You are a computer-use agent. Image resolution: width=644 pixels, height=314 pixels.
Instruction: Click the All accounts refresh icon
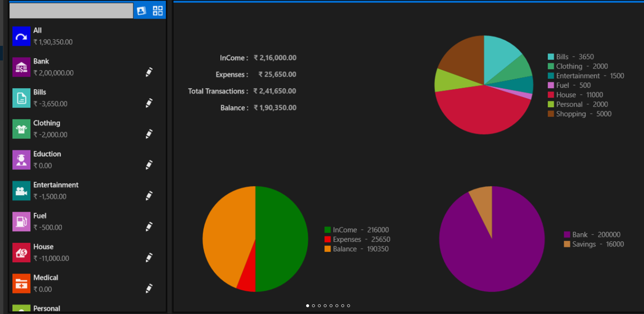click(21, 36)
